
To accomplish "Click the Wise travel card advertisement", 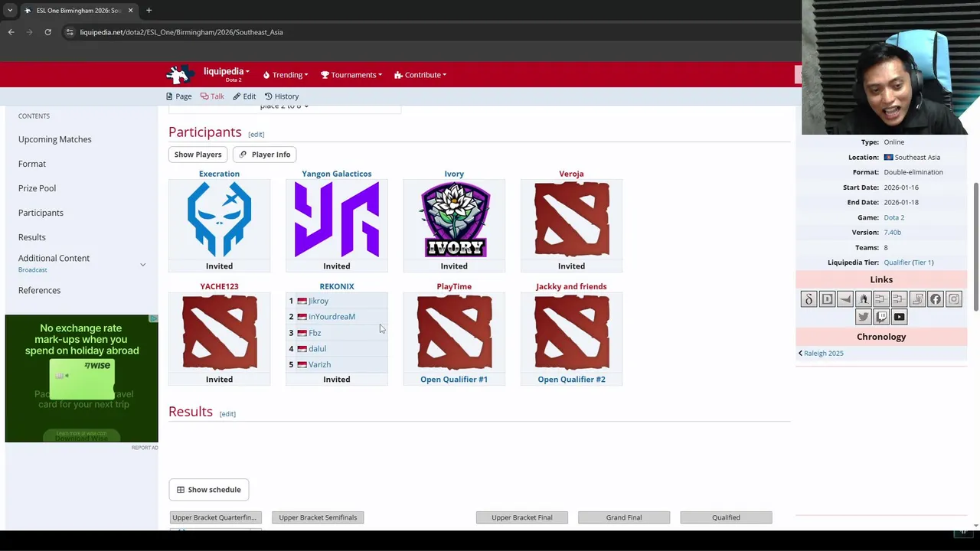I will (82, 379).
